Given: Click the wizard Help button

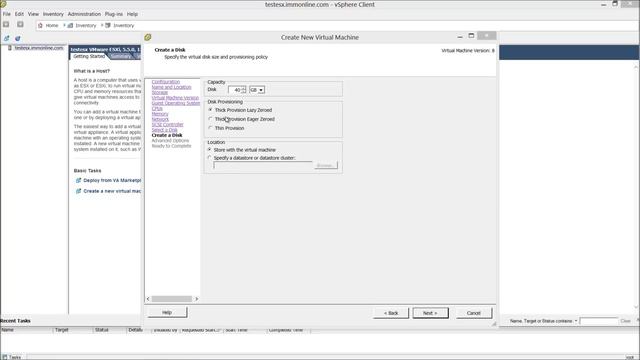Looking at the screenshot, I should point(167,312).
